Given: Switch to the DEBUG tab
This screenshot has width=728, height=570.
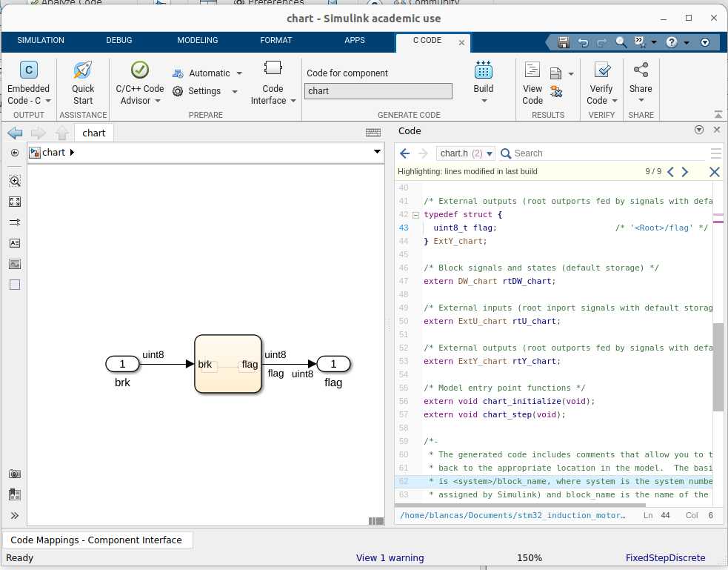Looking at the screenshot, I should coord(119,41).
